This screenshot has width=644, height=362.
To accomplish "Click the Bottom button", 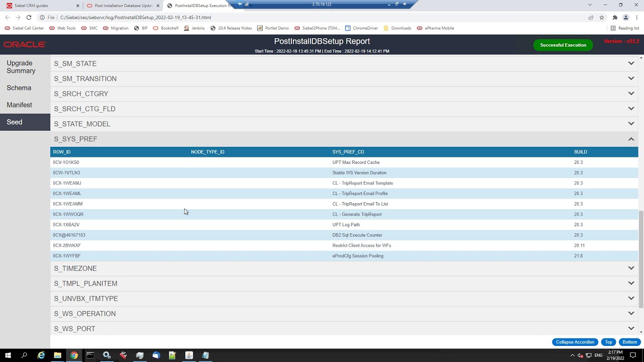I will (629, 342).
